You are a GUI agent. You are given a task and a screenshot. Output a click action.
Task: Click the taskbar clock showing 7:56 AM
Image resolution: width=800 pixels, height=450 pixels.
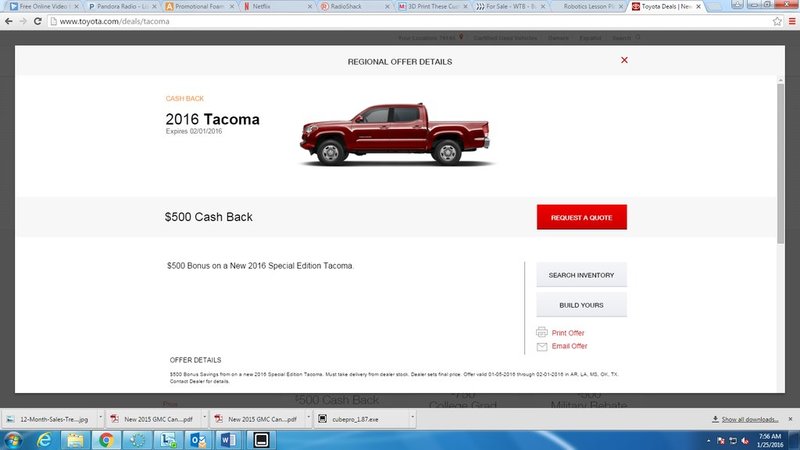click(x=770, y=440)
